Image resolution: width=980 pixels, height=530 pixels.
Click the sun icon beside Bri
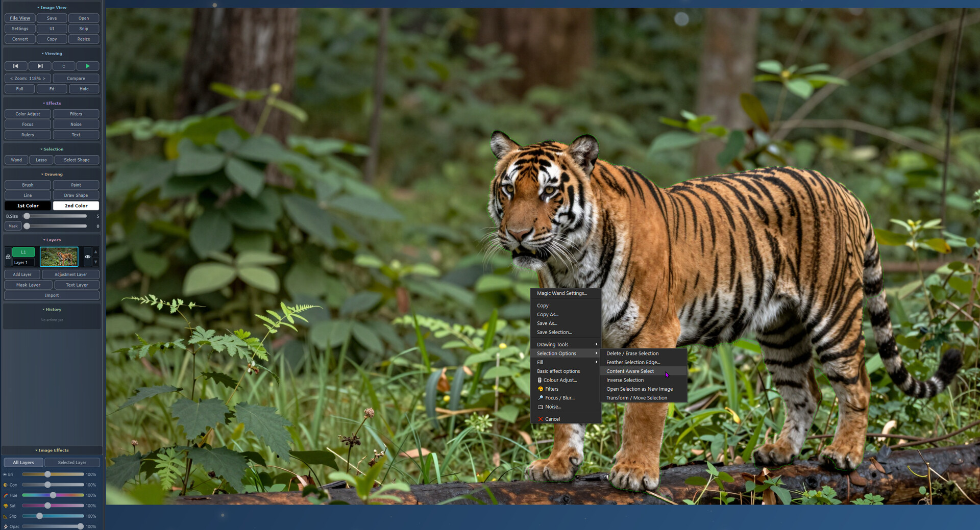(5, 474)
